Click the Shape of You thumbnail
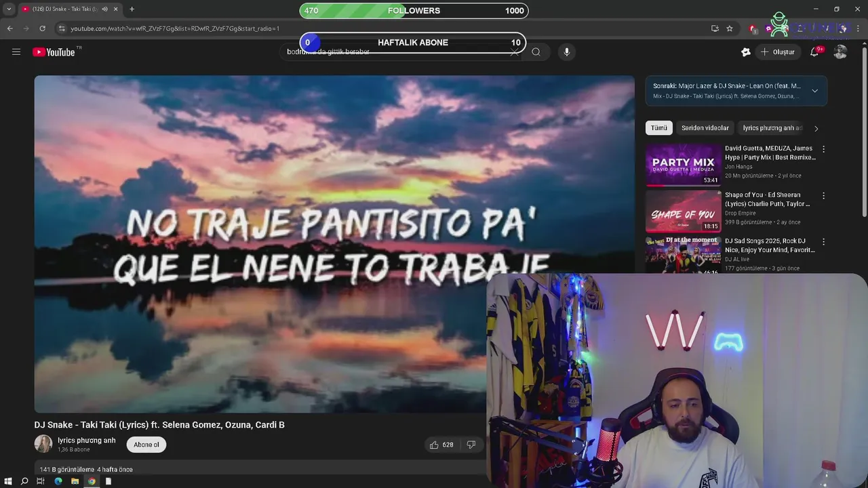Screen dimensions: 868x488 [x=683, y=211]
